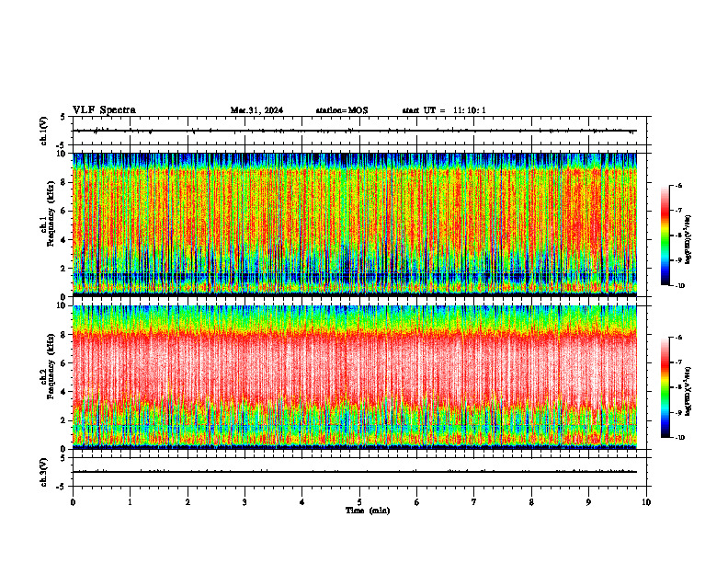Click the "5" tick of ch.1(V) axis

coord(63,117)
